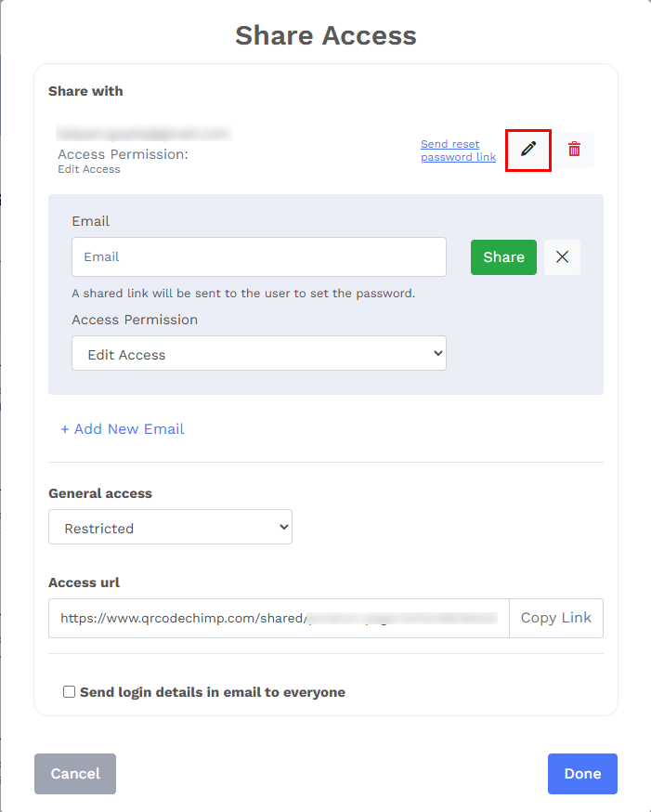Focus the Email input field
The height and width of the screenshot is (812, 651).
pyautogui.click(x=259, y=256)
